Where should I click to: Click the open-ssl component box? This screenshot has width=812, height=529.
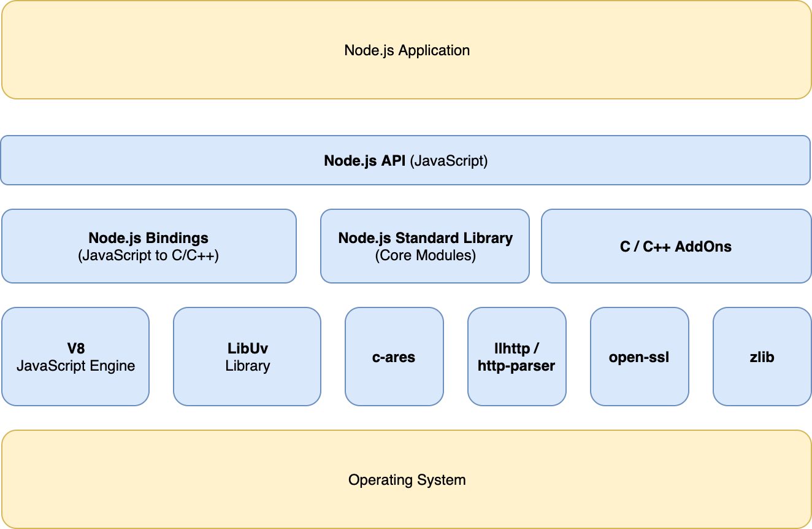(x=640, y=356)
